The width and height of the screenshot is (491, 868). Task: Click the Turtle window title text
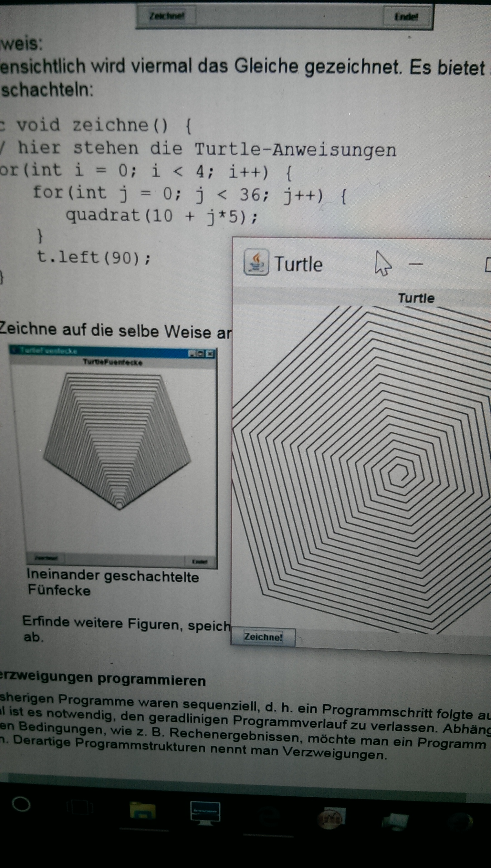tap(298, 264)
